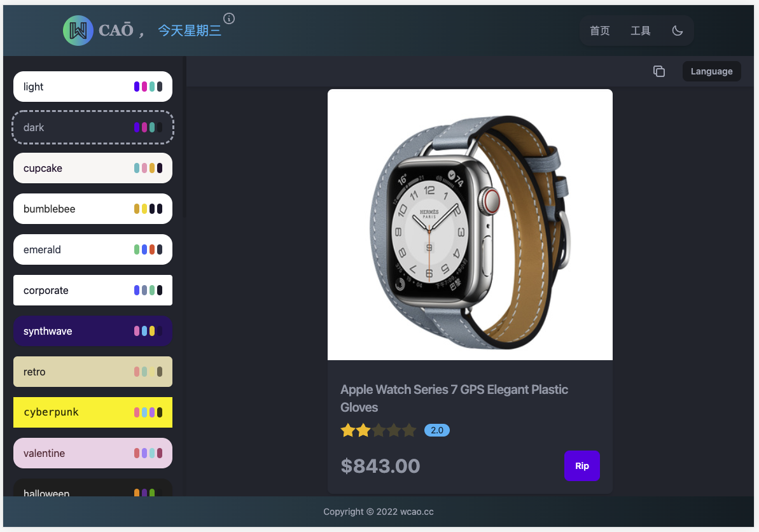Open the Language dropdown
The width and height of the screenshot is (759, 532).
tap(711, 71)
